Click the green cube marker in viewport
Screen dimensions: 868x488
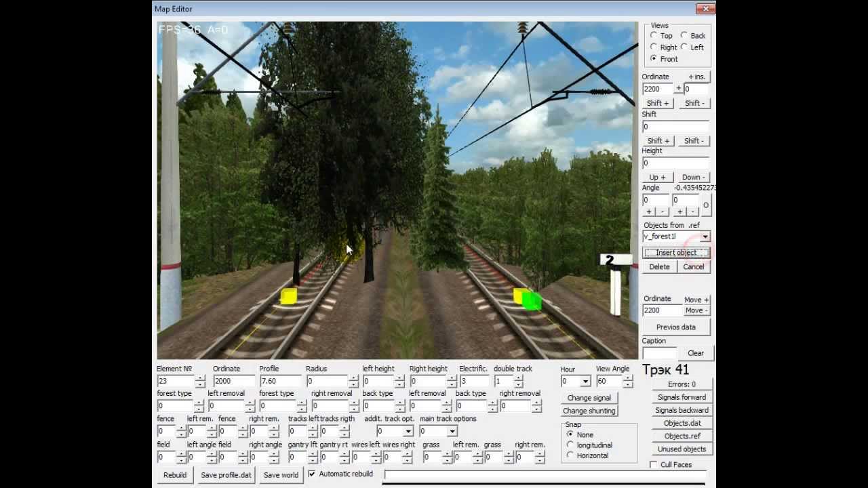coord(532,301)
